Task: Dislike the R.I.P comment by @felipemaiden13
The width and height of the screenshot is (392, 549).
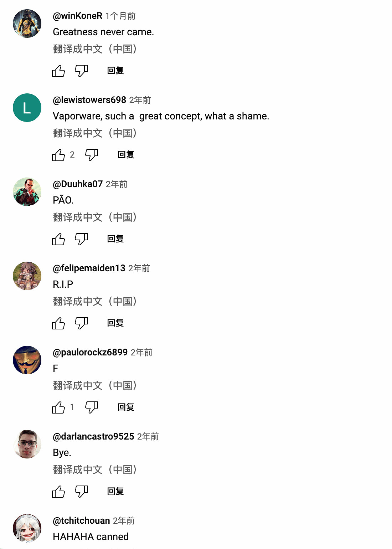Action: click(81, 323)
